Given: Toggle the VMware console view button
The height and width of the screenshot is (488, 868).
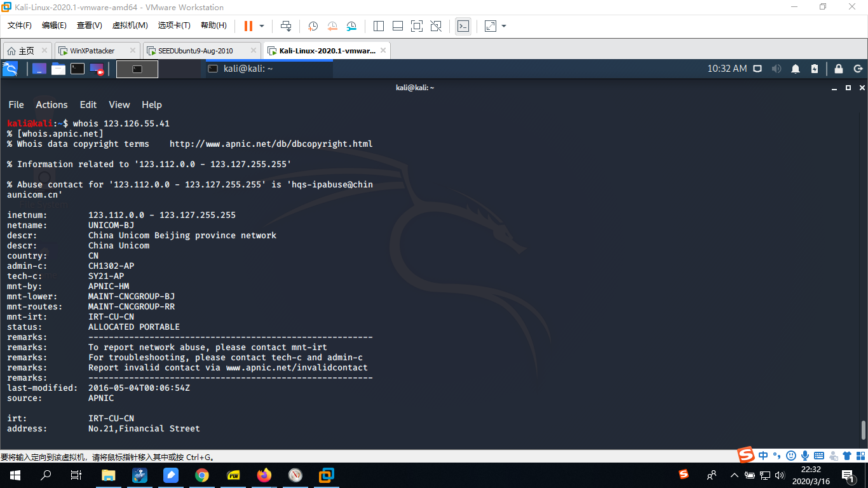Looking at the screenshot, I should coord(463,26).
